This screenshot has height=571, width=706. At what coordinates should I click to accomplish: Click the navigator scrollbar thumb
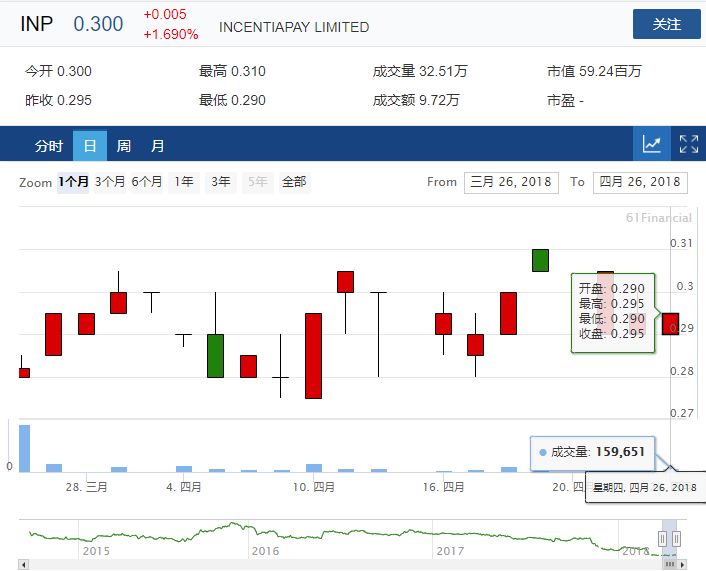pos(670,565)
